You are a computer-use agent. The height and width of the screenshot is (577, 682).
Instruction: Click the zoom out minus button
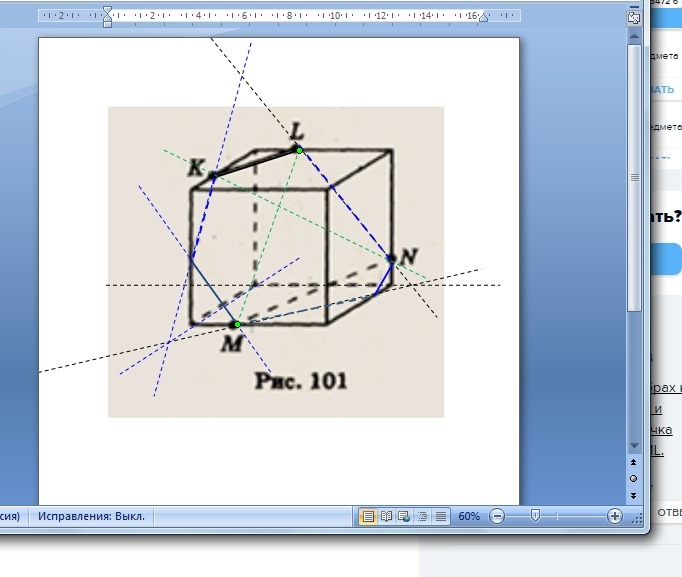(x=497, y=516)
